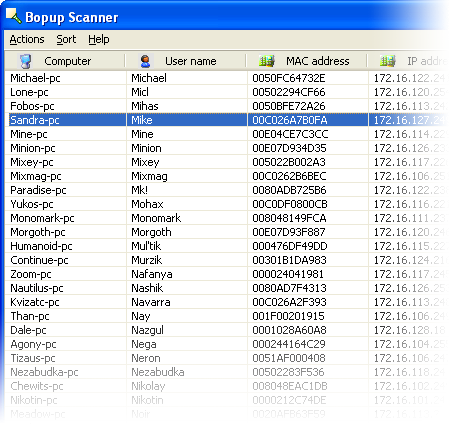This screenshot has height=425, width=450.
Task: Click the Bopup Scanner title bar icon
Action: point(14,16)
